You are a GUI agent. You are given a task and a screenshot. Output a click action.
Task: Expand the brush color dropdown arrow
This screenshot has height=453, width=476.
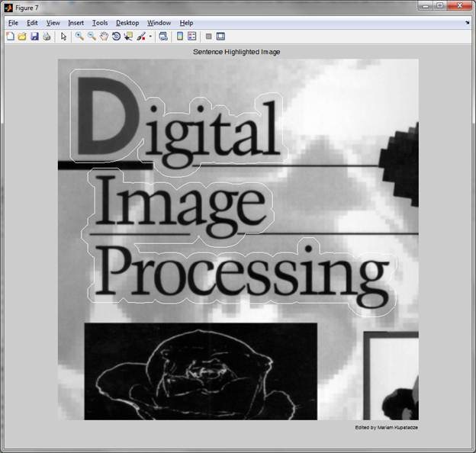[x=150, y=36]
